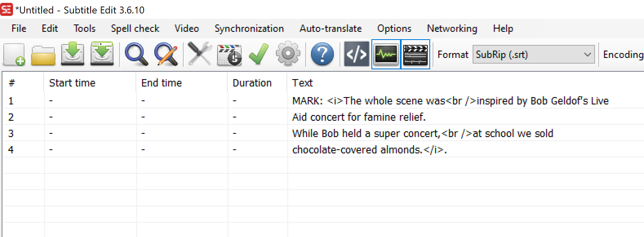Switch to source view mode

(356, 54)
